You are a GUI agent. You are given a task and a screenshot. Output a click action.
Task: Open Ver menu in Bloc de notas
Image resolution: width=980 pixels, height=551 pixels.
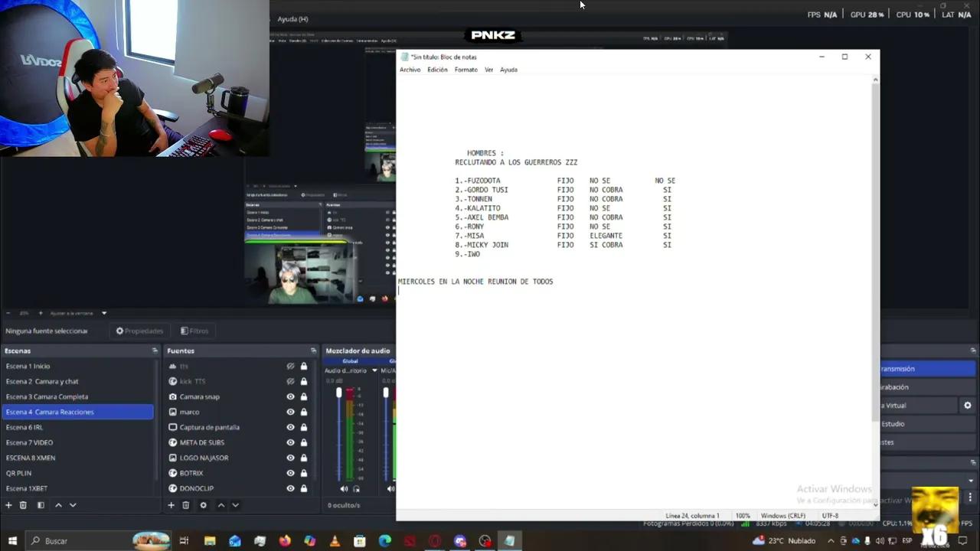pos(488,70)
